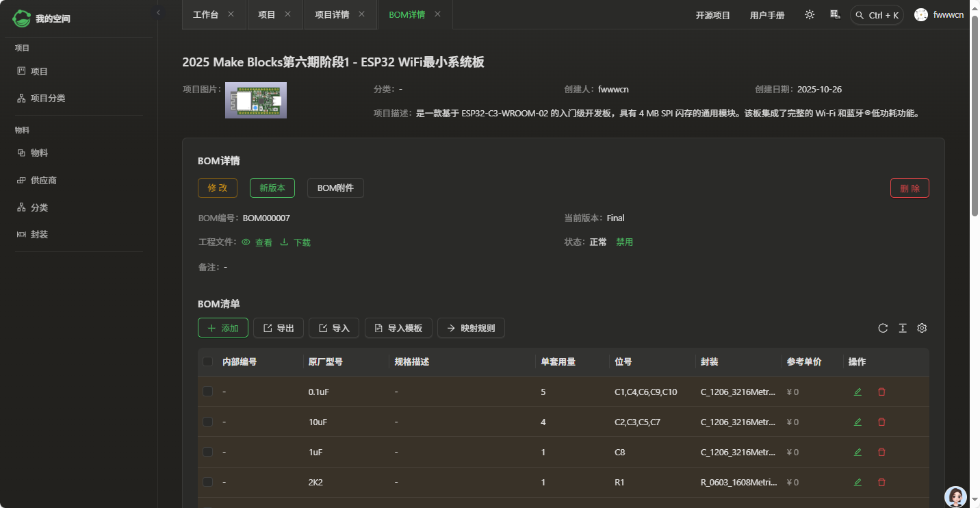The height and width of the screenshot is (508, 980).
Task: Open the Ctrl+K search box
Action: pyautogui.click(x=877, y=14)
